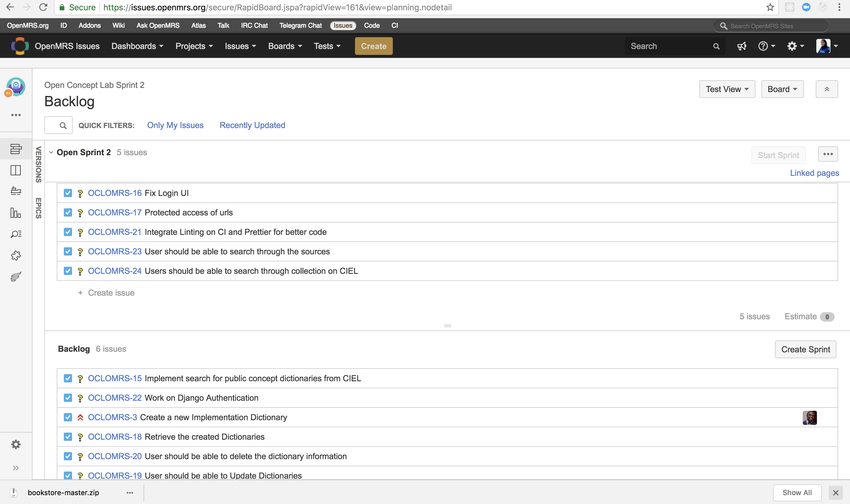This screenshot has width=850, height=504.
Task: Toggle checkbox icon for OCLOMRS-23
Action: [x=68, y=251]
